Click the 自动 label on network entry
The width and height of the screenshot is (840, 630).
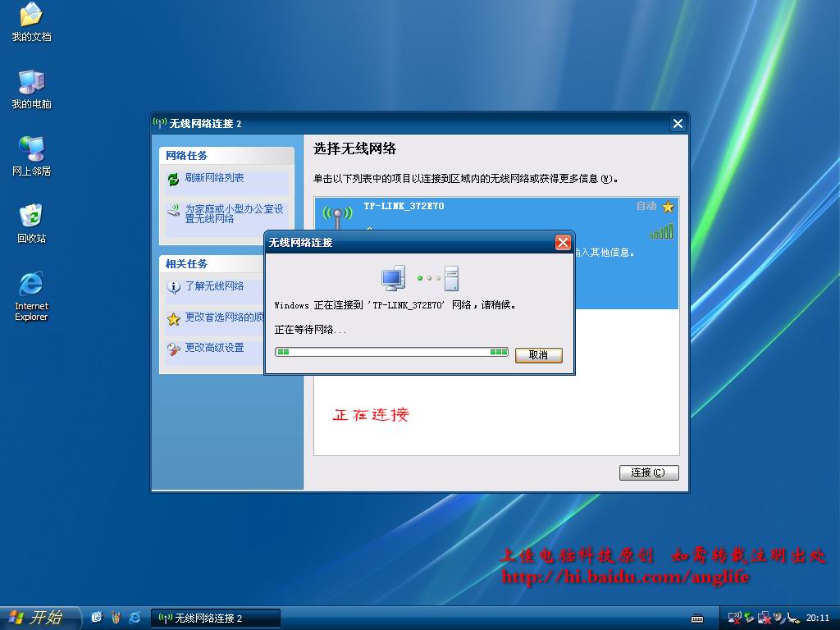646,206
